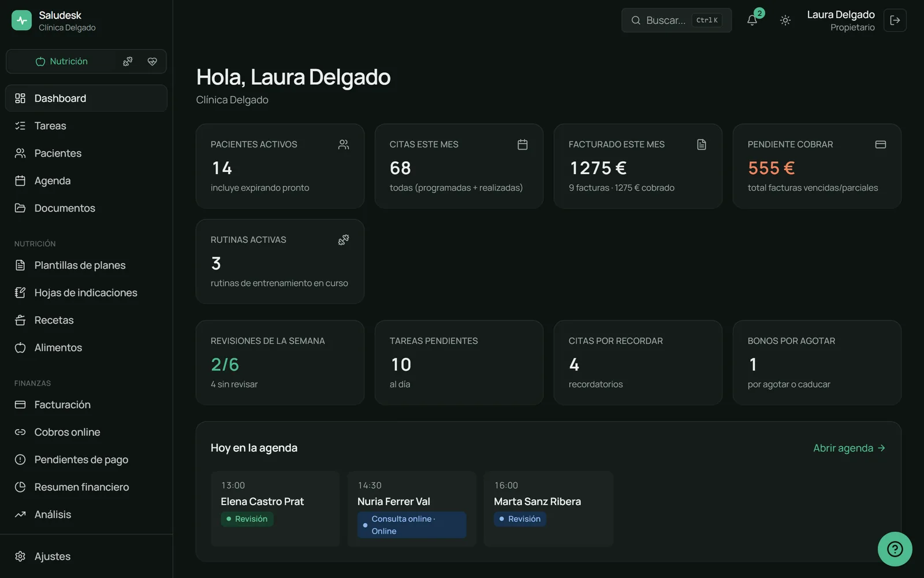Switch to the dumbbell training mode icon

coord(128,61)
